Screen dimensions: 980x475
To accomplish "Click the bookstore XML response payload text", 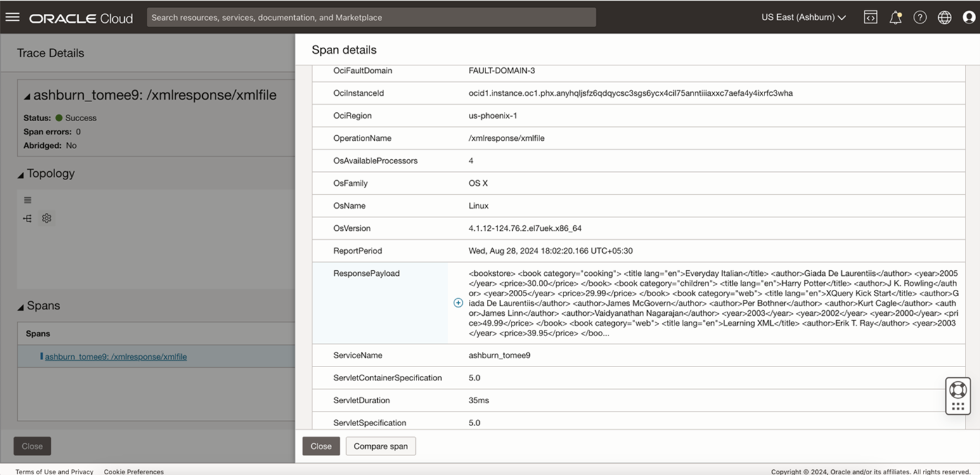I will [714, 303].
